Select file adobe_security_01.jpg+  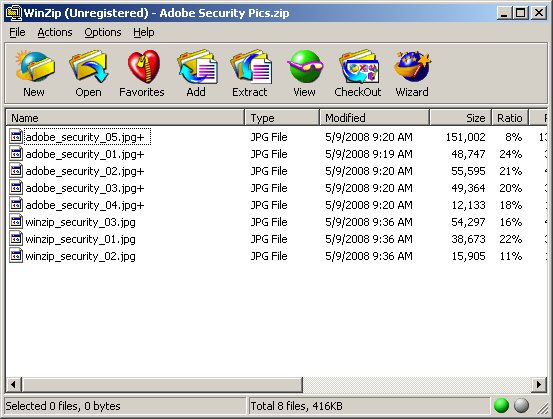click(85, 154)
